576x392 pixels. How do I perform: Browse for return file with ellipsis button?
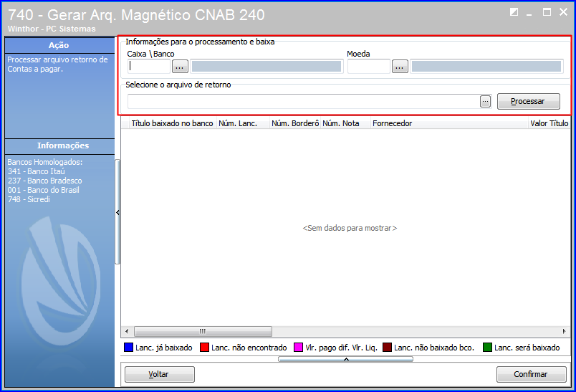[485, 101]
